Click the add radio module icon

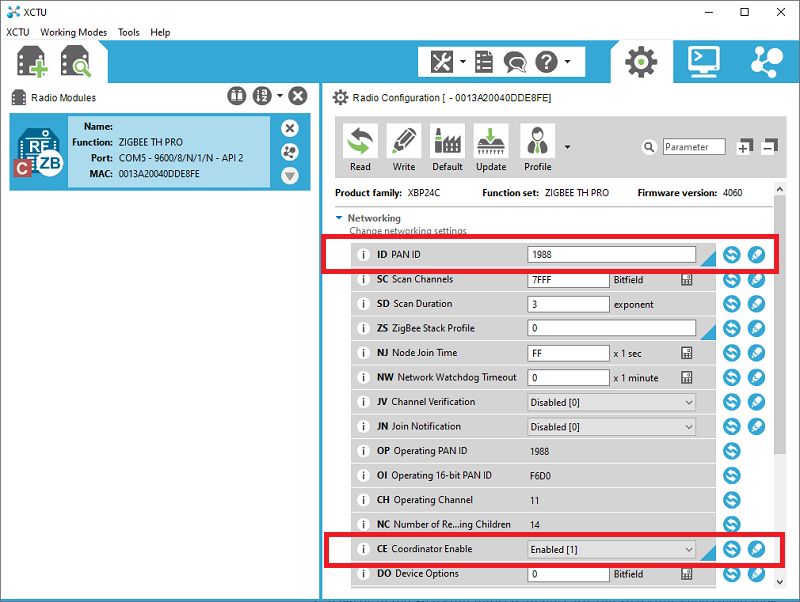(30, 62)
